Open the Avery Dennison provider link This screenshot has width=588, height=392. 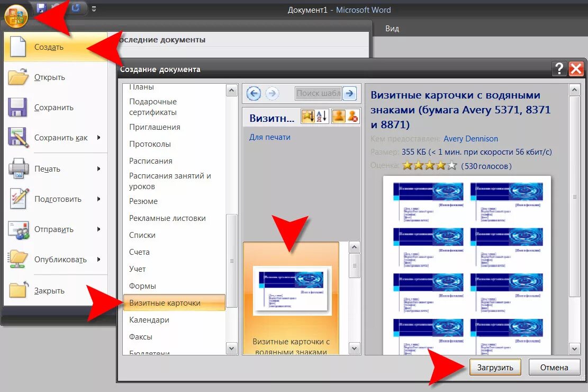pyautogui.click(x=471, y=139)
